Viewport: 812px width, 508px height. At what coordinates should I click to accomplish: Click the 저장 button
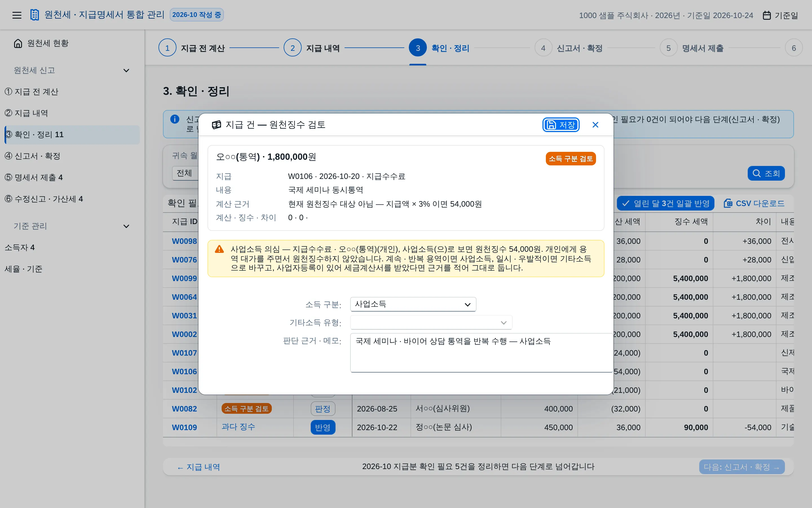point(561,125)
